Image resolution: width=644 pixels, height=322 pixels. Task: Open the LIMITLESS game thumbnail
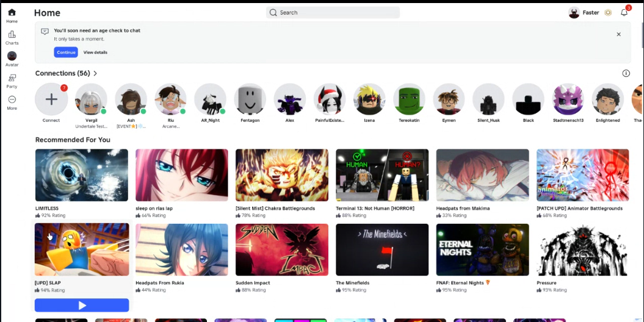[82, 175]
